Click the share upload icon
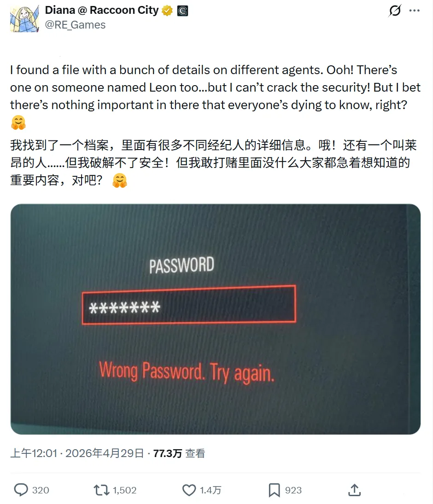This screenshot has height=504, width=433. [355, 490]
